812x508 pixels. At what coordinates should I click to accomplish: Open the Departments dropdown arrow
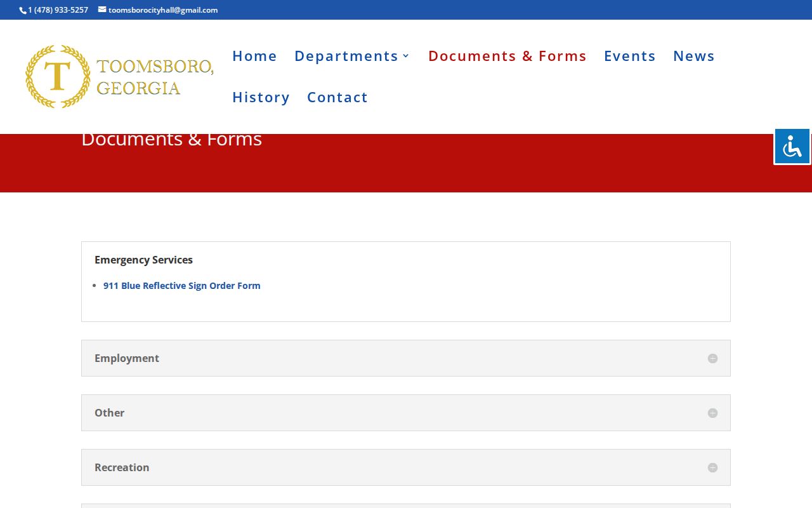[x=406, y=56]
